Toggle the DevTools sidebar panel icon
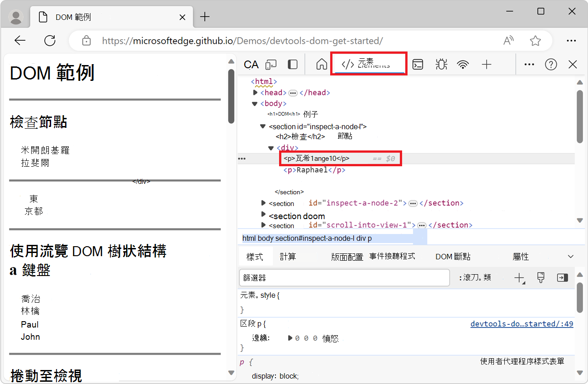Image resolution: width=588 pixels, height=384 pixels. 293,65
